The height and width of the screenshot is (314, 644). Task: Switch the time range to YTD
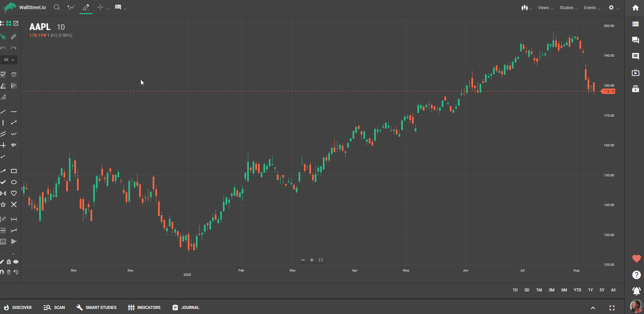(577, 290)
